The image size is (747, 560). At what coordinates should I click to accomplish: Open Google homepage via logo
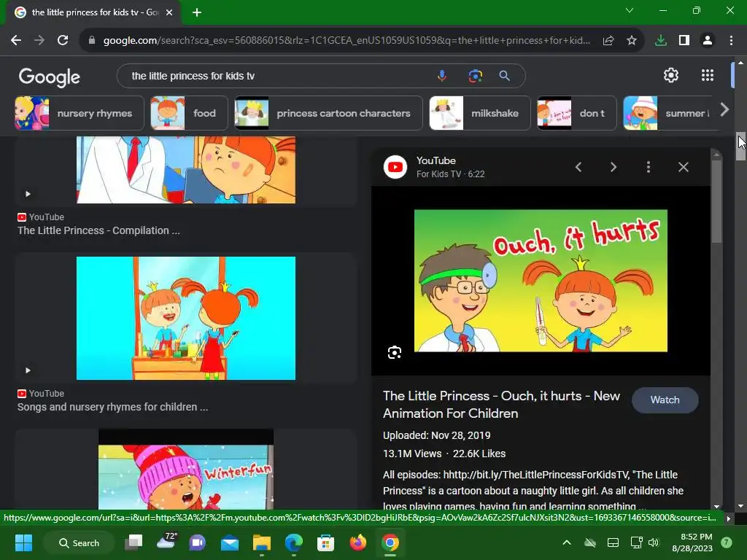click(x=49, y=77)
